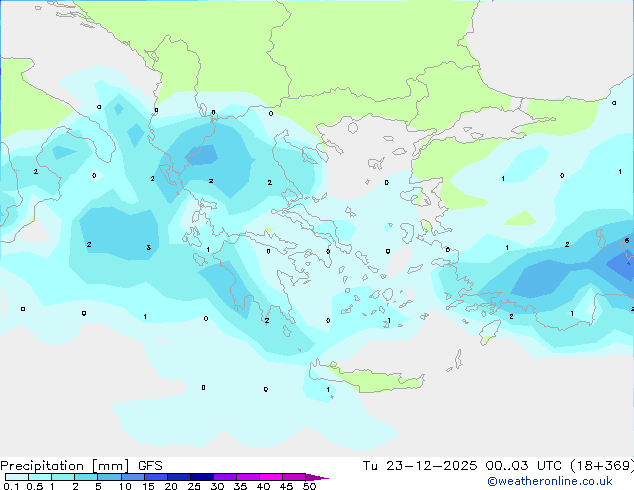
Task: Click the 25–30 mm legend color swatch
Action: coord(202,477)
